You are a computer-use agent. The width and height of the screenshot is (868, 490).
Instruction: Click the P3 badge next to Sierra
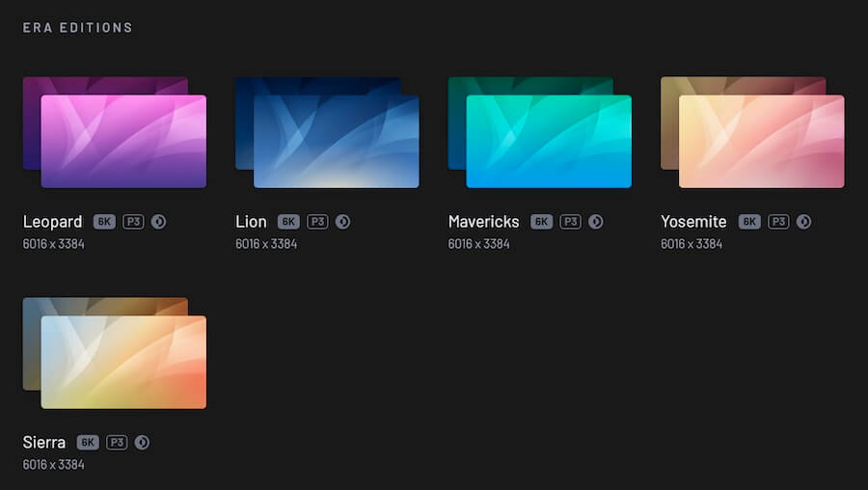(117, 443)
